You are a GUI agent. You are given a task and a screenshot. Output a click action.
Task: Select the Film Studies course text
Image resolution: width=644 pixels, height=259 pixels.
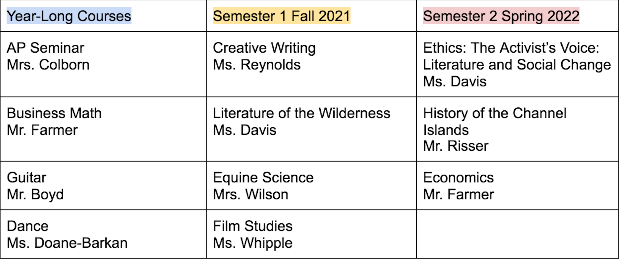(x=252, y=226)
